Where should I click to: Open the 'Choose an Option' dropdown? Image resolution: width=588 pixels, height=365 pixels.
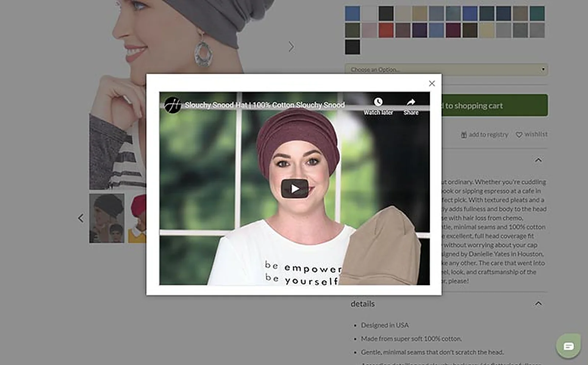coord(446,69)
